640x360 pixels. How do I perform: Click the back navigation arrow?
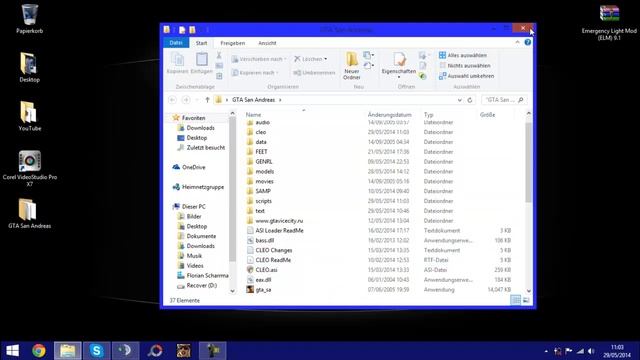pyautogui.click(x=172, y=100)
